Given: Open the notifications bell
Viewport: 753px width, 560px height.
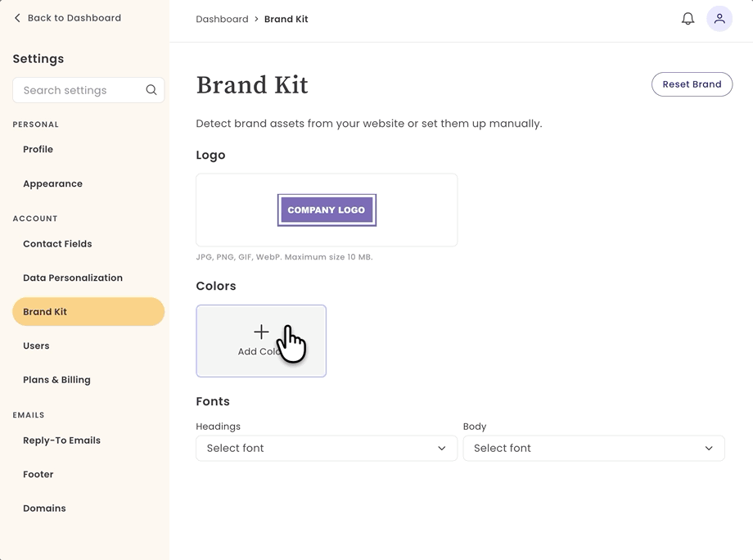Looking at the screenshot, I should pyautogui.click(x=688, y=19).
